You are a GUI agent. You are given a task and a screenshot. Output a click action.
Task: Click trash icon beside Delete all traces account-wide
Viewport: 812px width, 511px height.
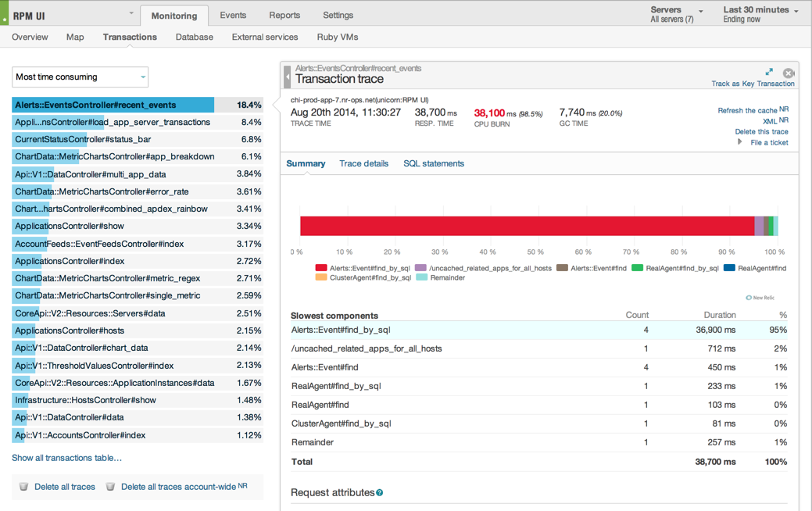tap(110, 487)
